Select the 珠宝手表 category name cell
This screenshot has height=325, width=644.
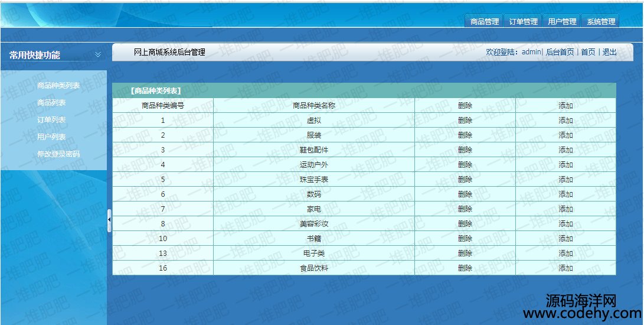point(314,180)
